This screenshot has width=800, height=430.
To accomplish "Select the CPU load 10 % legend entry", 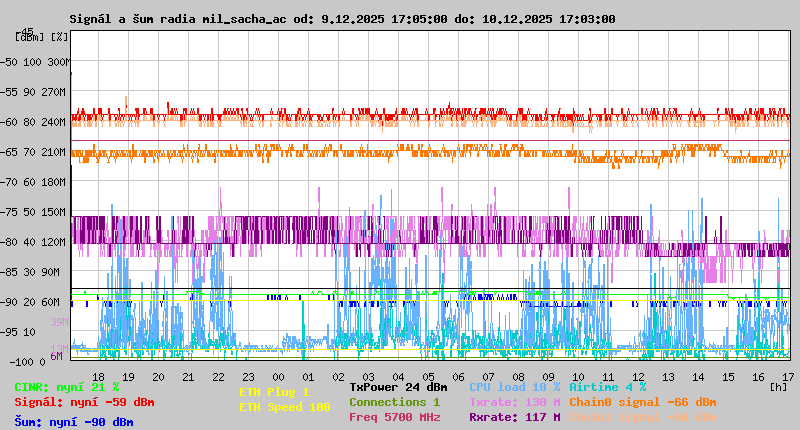I will tap(514, 387).
